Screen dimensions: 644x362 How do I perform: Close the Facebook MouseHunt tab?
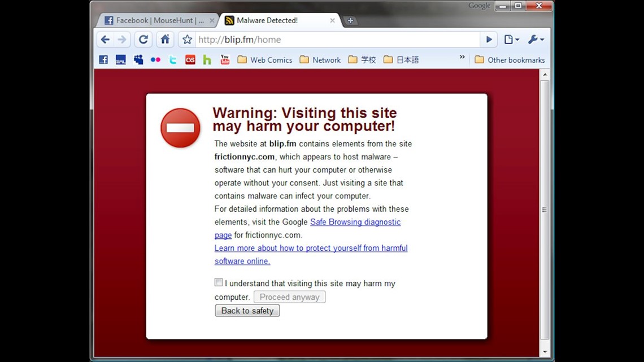coord(212,20)
